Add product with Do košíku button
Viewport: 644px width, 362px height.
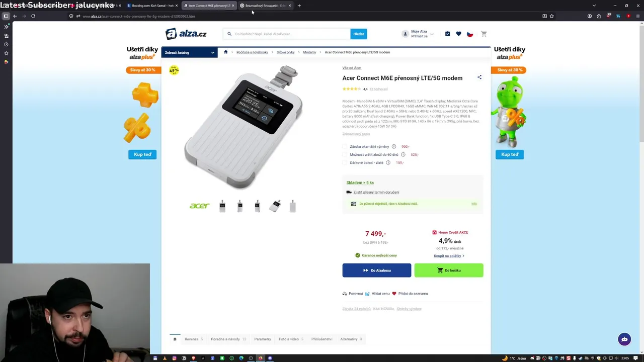(449, 270)
